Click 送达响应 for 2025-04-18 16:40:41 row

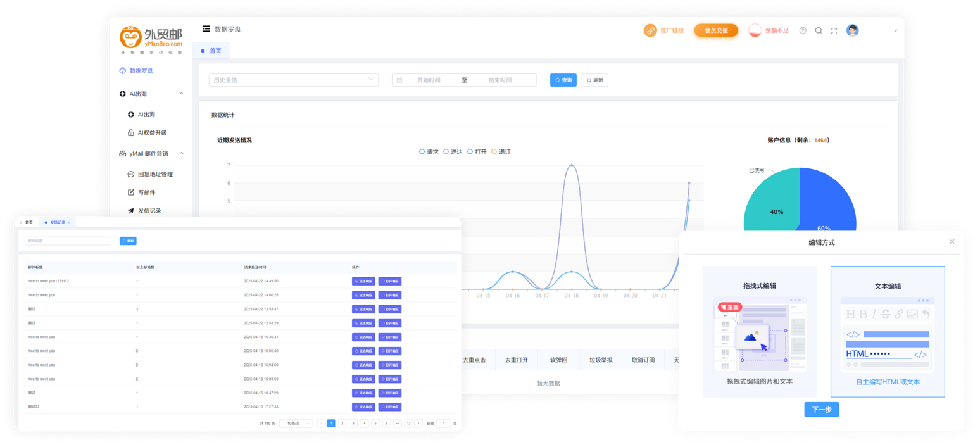364,337
